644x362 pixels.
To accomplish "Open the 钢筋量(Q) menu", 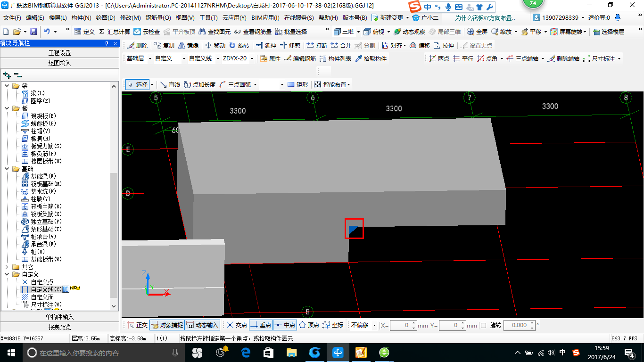I will (x=158, y=18).
